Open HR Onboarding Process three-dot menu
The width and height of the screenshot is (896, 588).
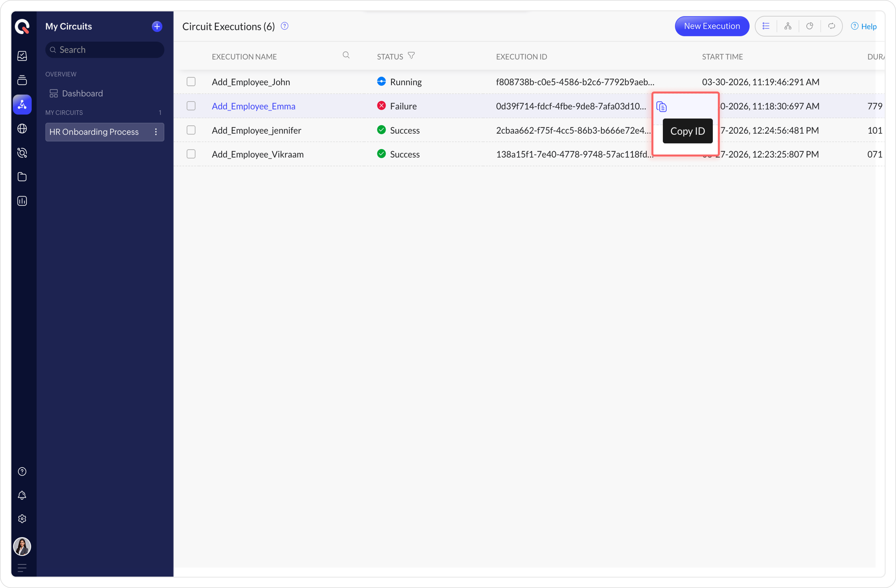pos(156,132)
